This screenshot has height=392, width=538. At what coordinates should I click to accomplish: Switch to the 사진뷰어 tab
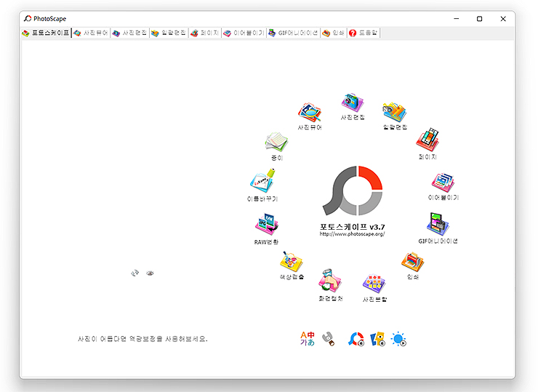coord(91,33)
